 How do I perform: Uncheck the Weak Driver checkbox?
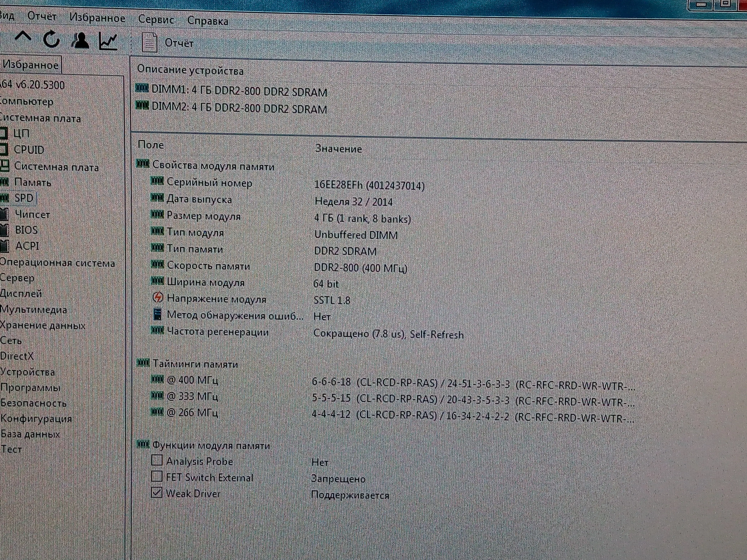pyautogui.click(x=156, y=493)
